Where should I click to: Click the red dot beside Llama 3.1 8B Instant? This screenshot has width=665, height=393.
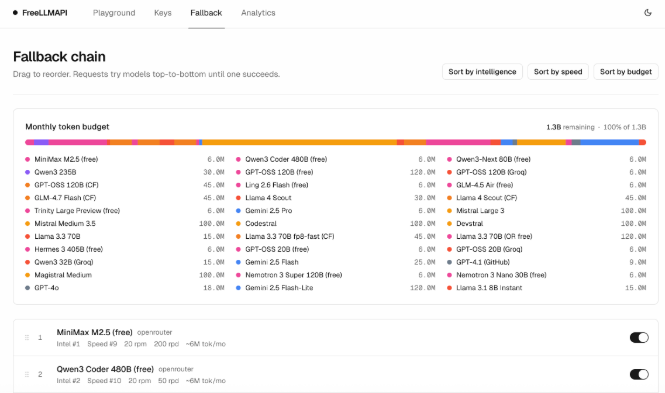(450, 288)
